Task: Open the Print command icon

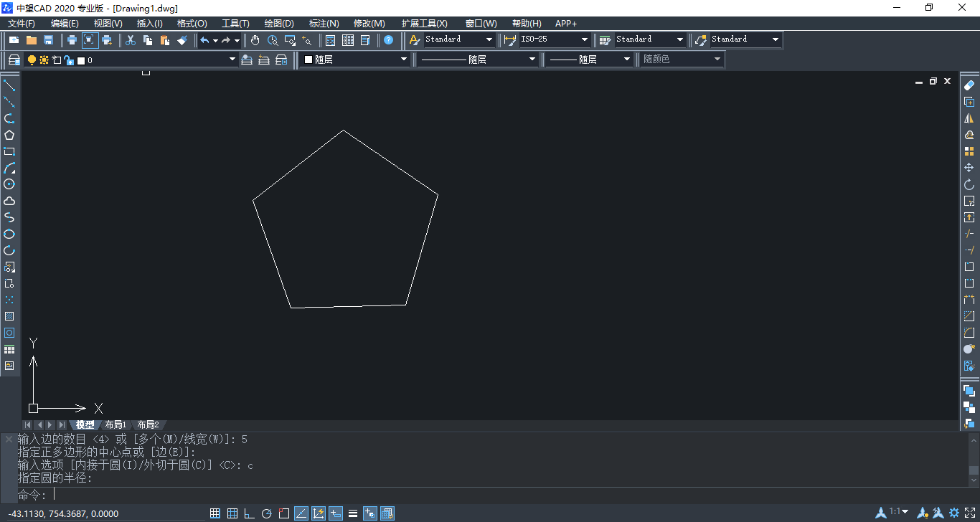Action: (x=71, y=40)
